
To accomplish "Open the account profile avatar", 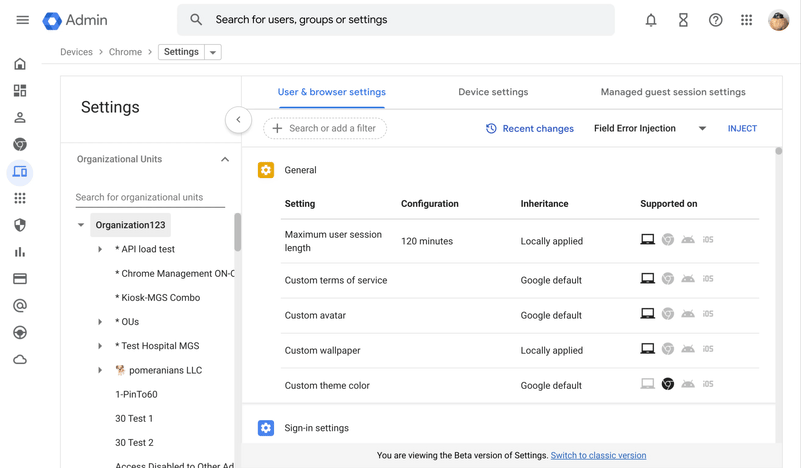I will pos(779,20).
